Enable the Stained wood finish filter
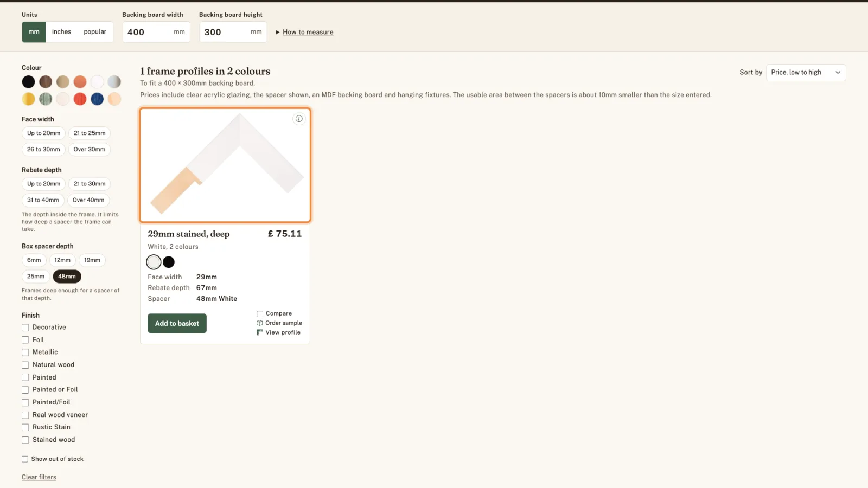The height and width of the screenshot is (488, 868). tap(25, 440)
